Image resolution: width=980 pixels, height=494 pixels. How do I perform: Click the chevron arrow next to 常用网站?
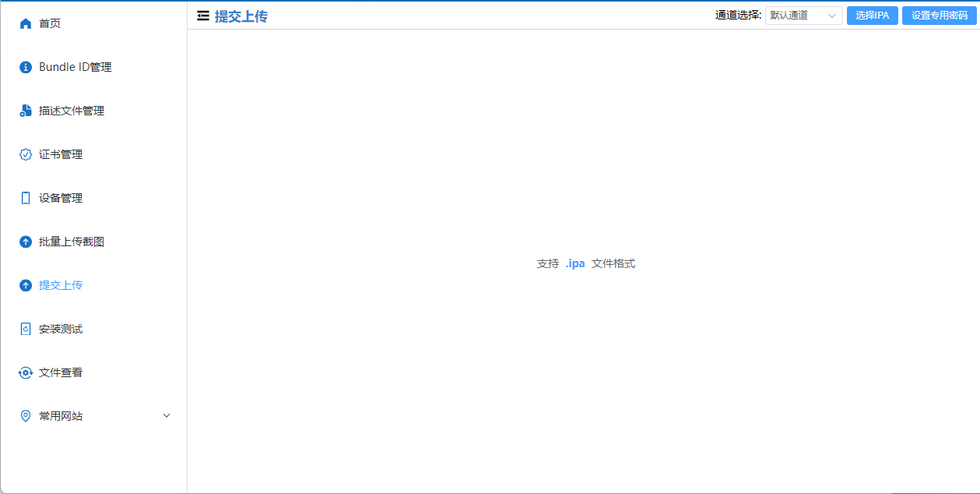pyautogui.click(x=167, y=416)
